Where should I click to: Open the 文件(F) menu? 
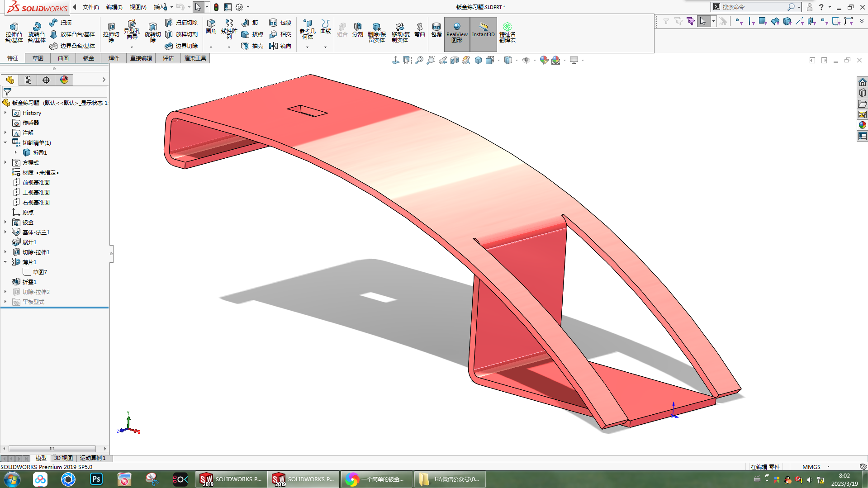90,7
